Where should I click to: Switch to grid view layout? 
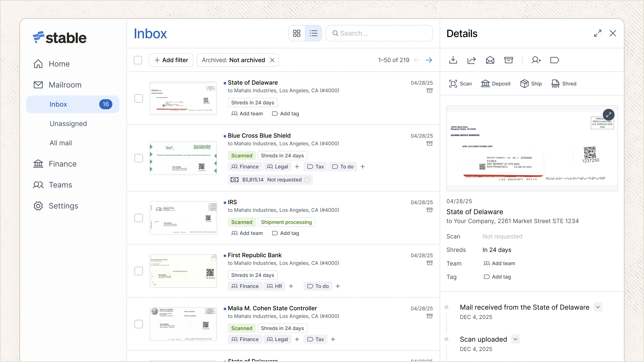297,33
